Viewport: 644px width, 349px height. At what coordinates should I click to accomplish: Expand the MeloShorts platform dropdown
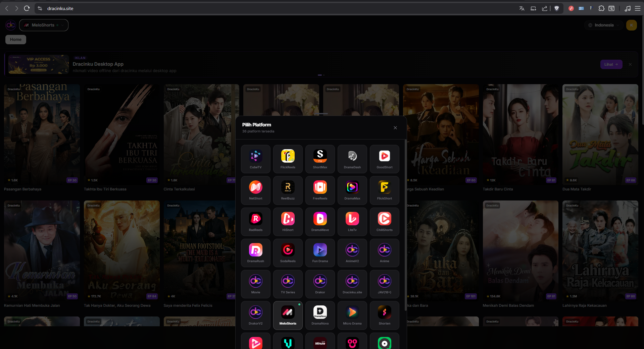click(44, 25)
